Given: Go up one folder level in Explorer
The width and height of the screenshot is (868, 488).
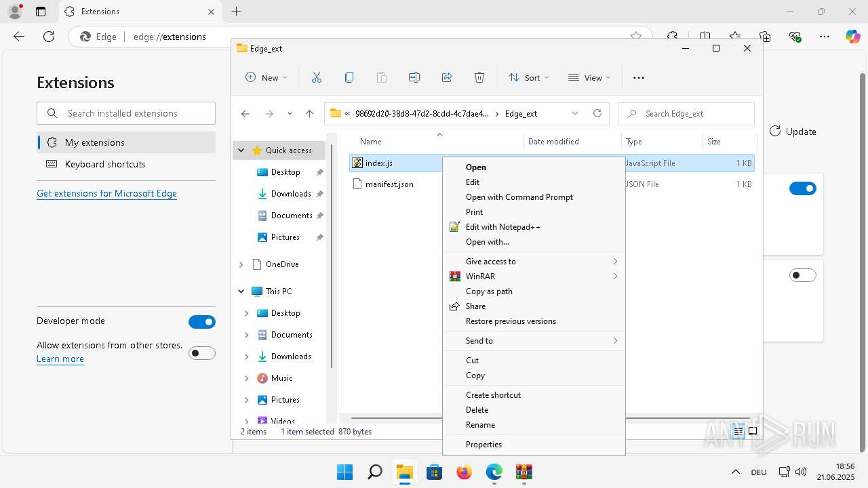Looking at the screenshot, I should [310, 114].
